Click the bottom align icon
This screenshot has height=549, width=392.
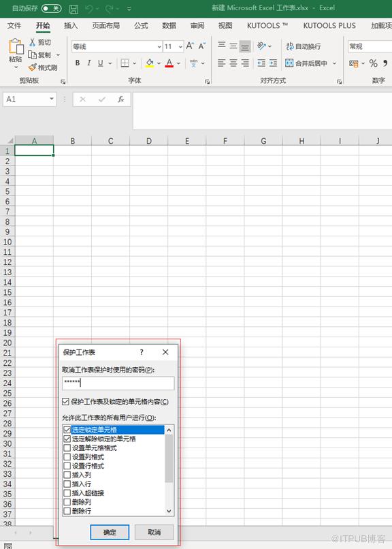pos(245,46)
